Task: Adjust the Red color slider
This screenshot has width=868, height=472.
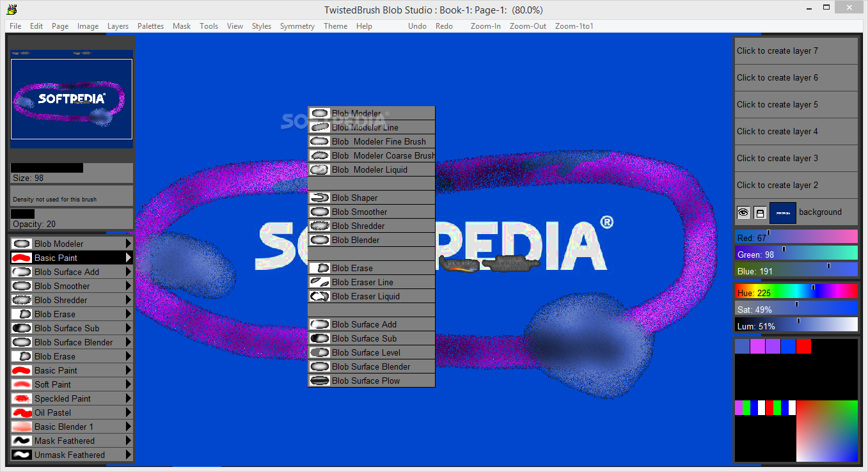Action: [796, 237]
